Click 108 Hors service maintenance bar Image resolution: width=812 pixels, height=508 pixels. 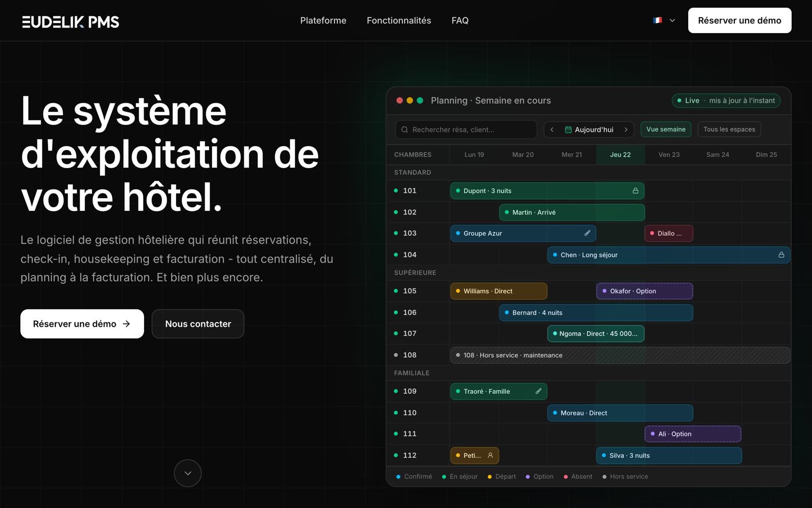click(620, 355)
